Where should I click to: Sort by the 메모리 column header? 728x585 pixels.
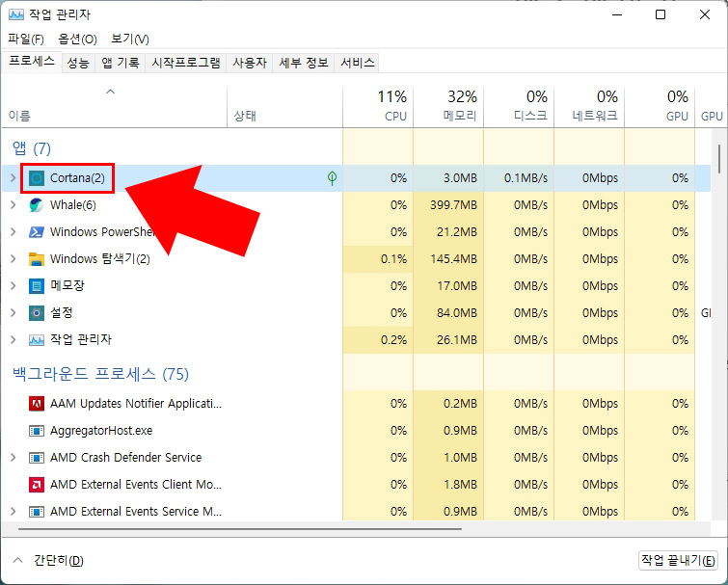click(448, 108)
